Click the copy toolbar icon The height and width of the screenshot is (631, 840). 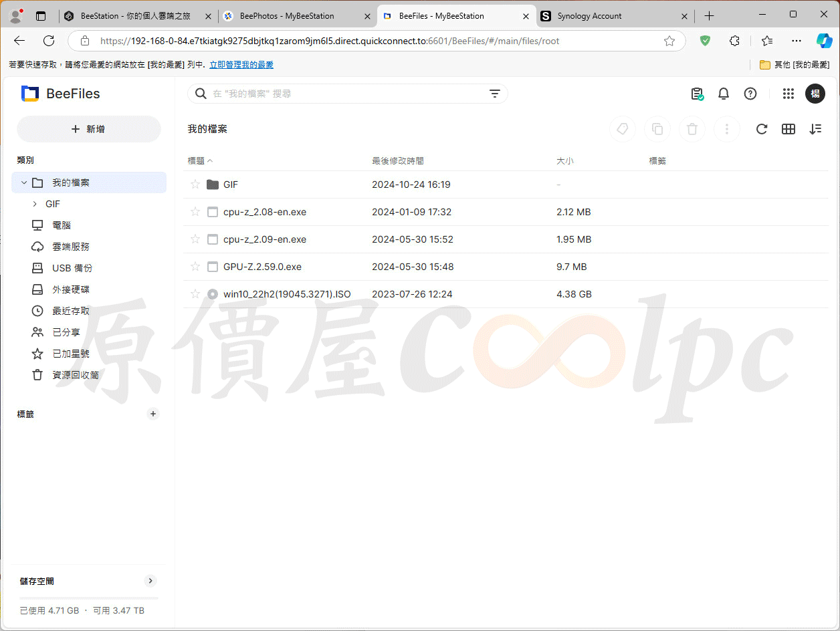pos(657,129)
